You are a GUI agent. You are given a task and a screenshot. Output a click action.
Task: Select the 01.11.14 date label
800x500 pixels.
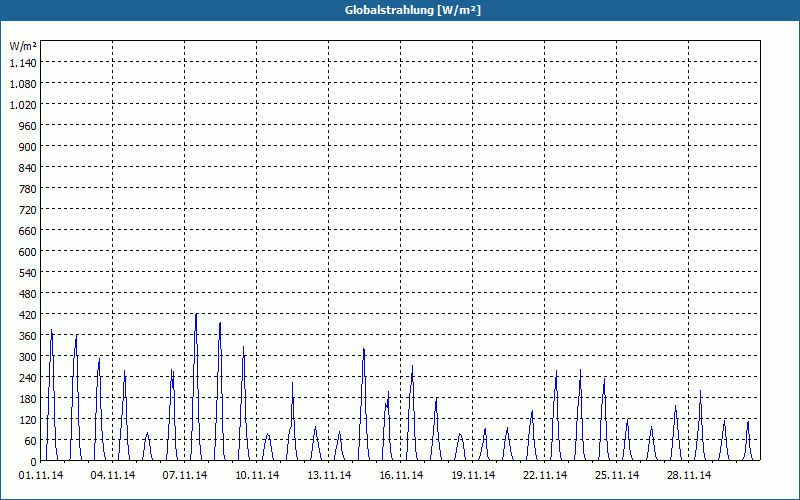[41, 476]
